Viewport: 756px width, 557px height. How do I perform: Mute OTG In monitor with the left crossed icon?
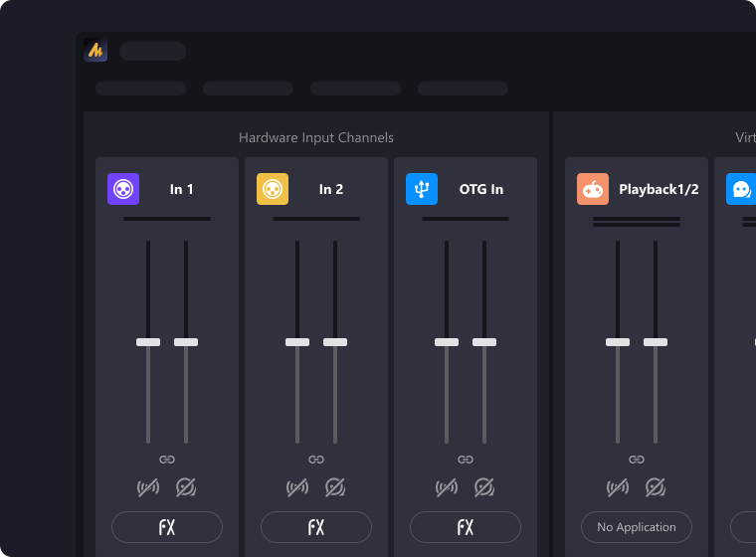[x=447, y=487]
